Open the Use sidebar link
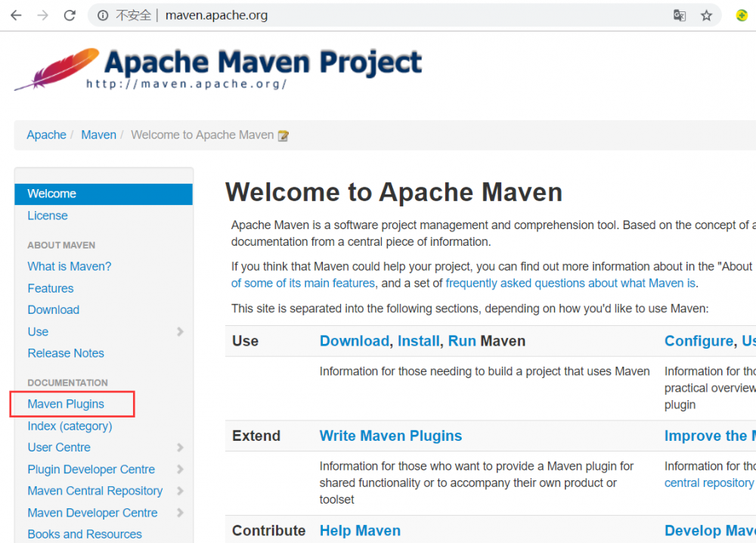This screenshot has width=756, height=543. (x=38, y=332)
